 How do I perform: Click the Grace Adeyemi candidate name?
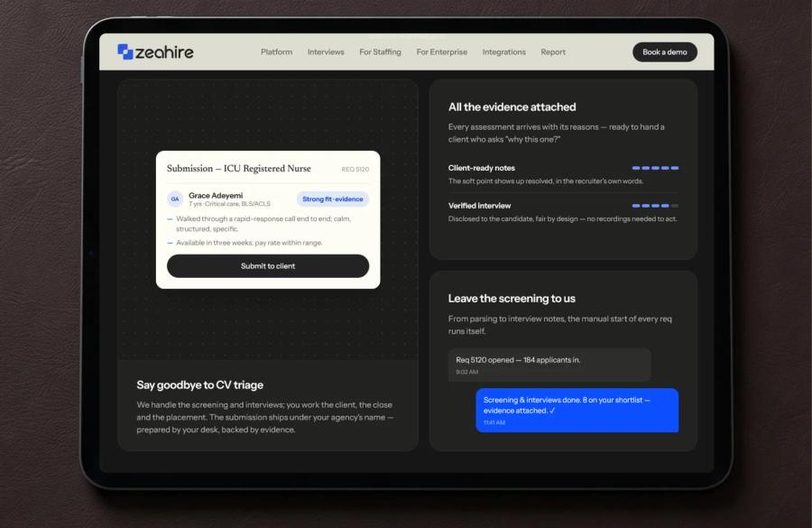coord(216,195)
